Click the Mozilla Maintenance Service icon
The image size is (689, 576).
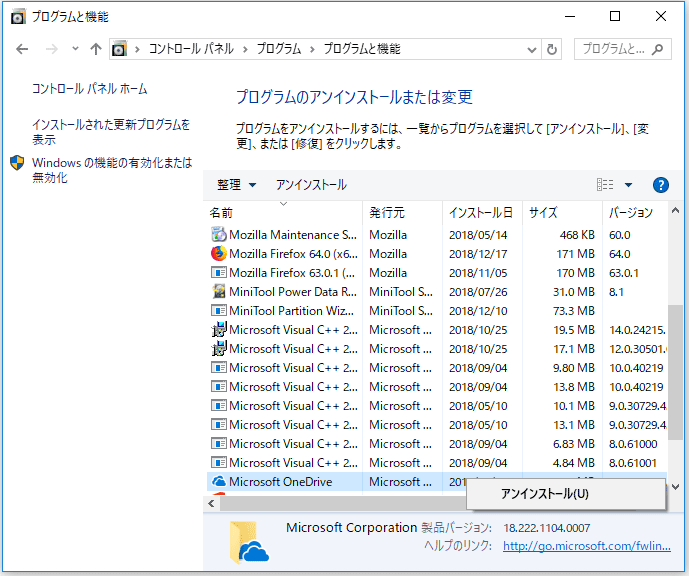218,235
